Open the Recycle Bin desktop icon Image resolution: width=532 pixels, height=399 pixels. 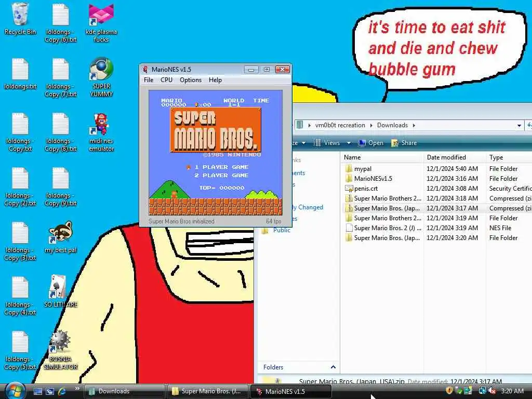(x=20, y=19)
